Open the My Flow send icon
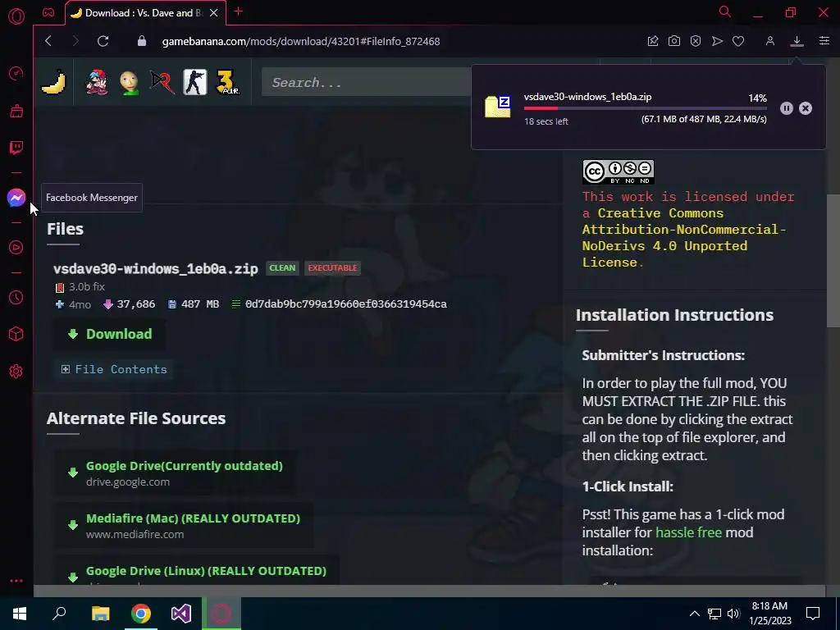 717,41
